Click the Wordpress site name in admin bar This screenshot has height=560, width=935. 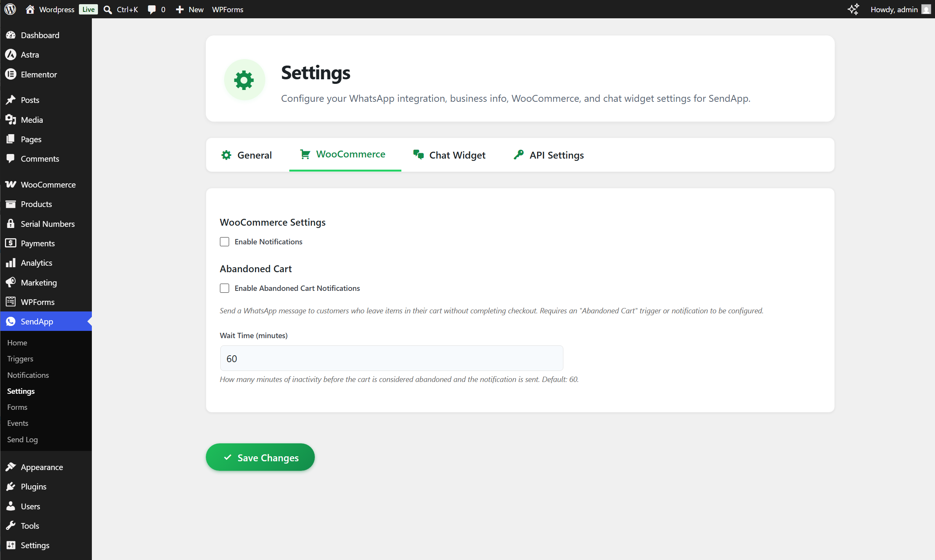pyautogui.click(x=57, y=10)
